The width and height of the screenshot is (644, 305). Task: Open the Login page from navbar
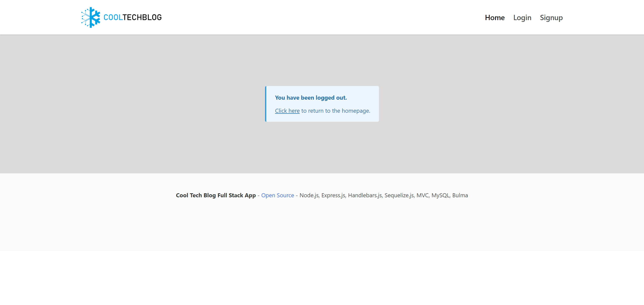click(522, 18)
